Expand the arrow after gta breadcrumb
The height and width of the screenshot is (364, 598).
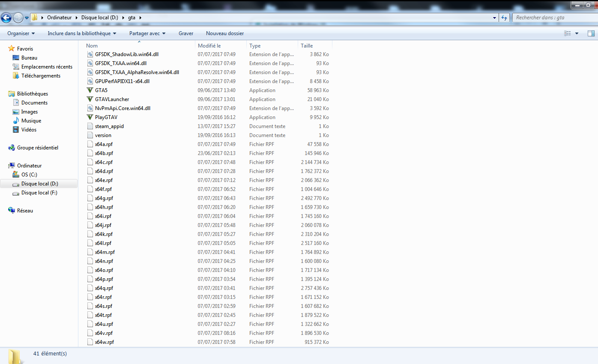(x=140, y=18)
